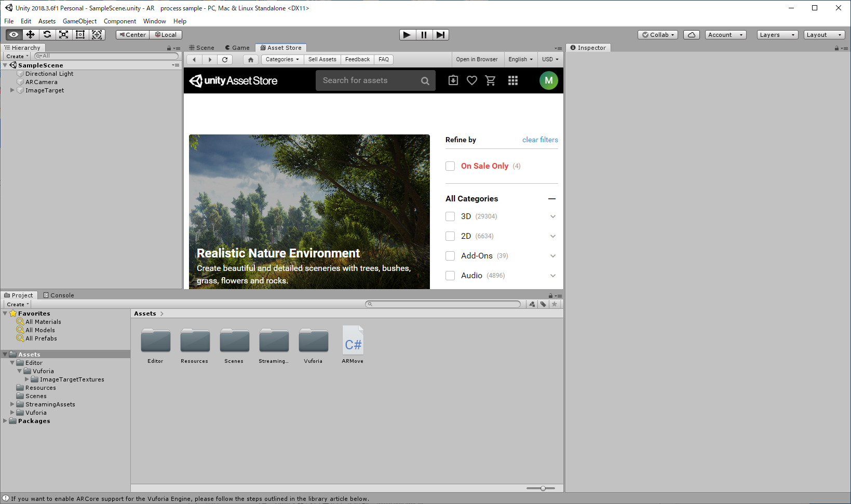
Task: Open the USD currency dropdown
Action: pyautogui.click(x=550, y=60)
